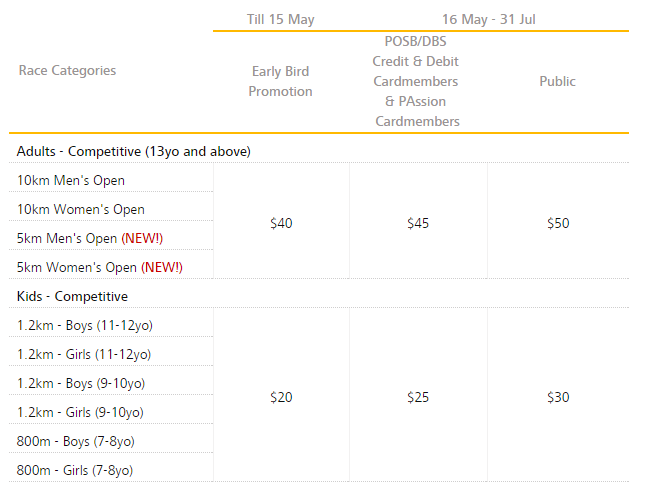
Task: Select the "16 May - 31 Jul" date header
Action: 489,19
